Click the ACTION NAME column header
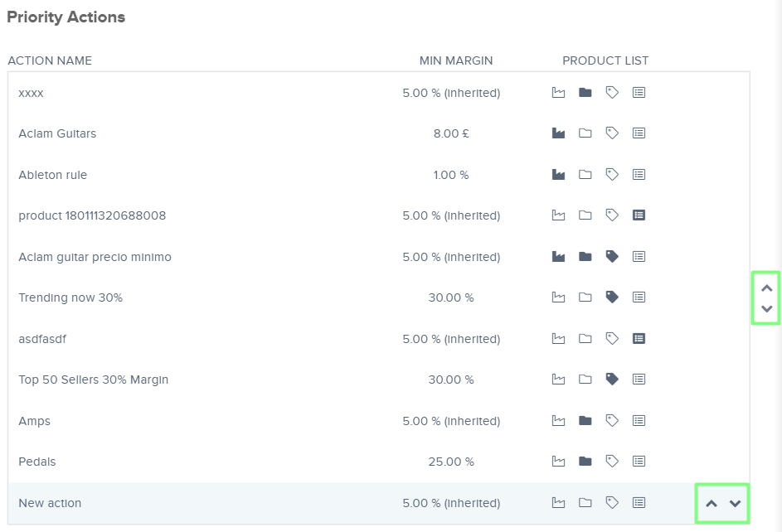The height and width of the screenshot is (532, 782). (50, 60)
